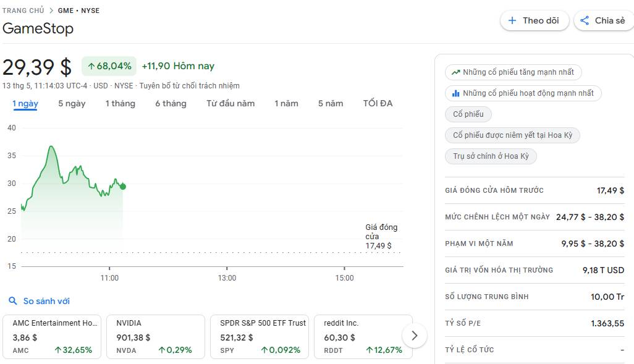Open the Chia sẻ share button
The height and width of the screenshot is (364, 634).
click(604, 20)
